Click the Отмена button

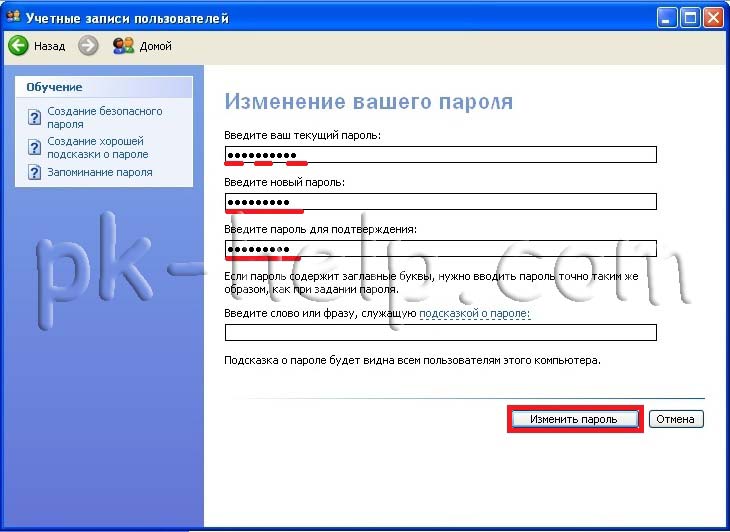[676, 419]
